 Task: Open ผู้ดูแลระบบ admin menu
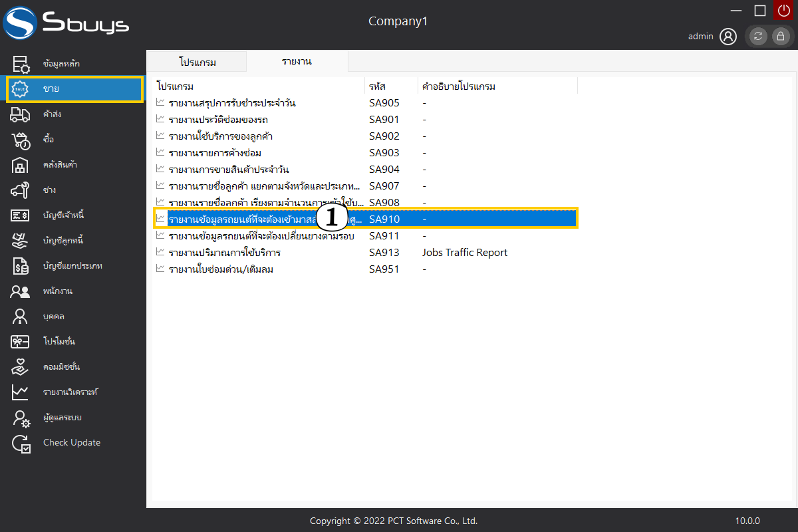coord(62,418)
